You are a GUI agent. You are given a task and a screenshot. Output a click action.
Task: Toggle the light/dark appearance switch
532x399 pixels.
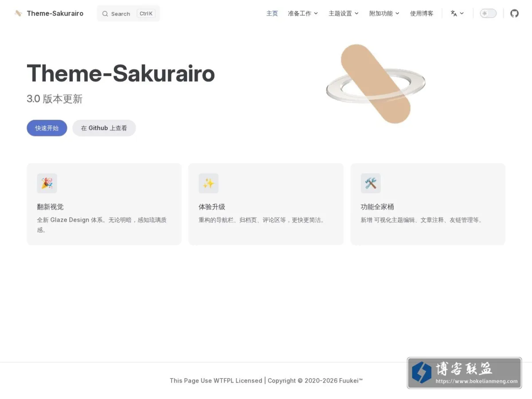coord(488,13)
